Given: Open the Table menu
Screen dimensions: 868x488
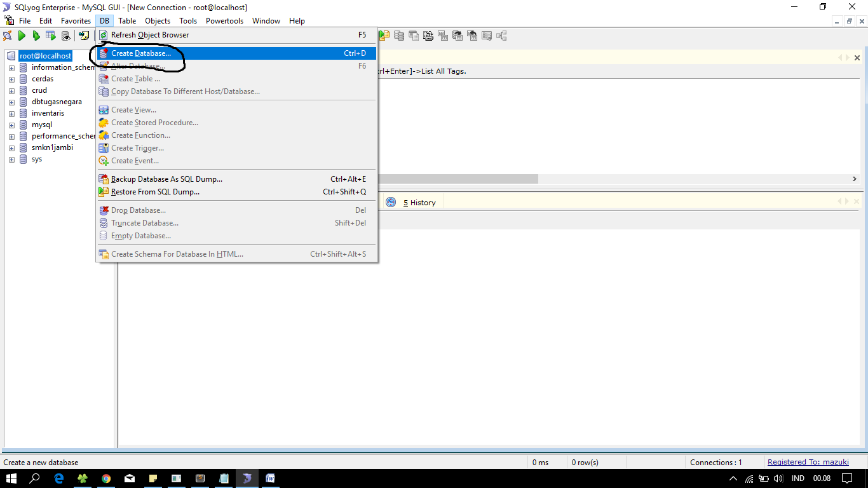Looking at the screenshot, I should coord(127,21).
